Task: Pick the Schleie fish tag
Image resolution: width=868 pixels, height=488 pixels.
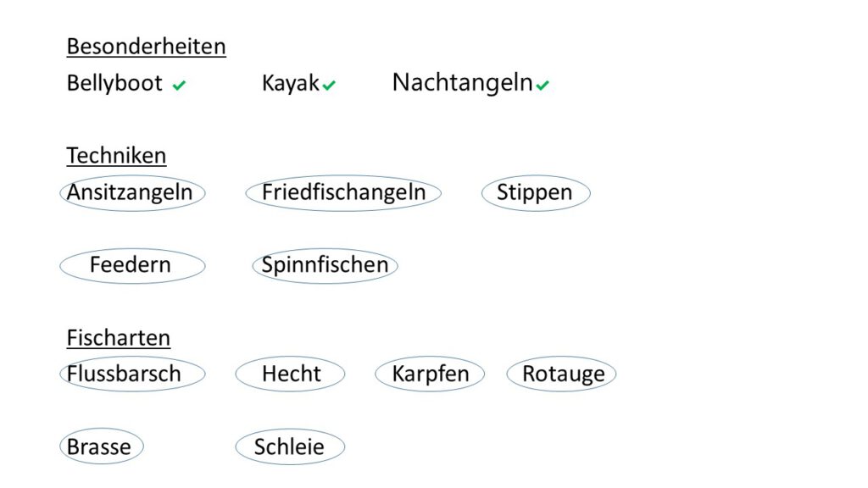Action: [290, 446]
